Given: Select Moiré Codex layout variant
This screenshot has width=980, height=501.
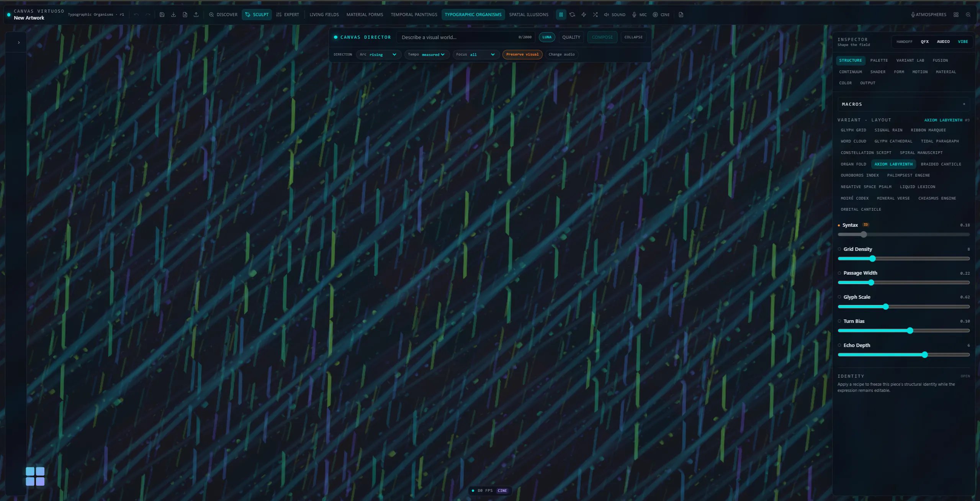Looking at the screenshot, I should coord(854,198).
